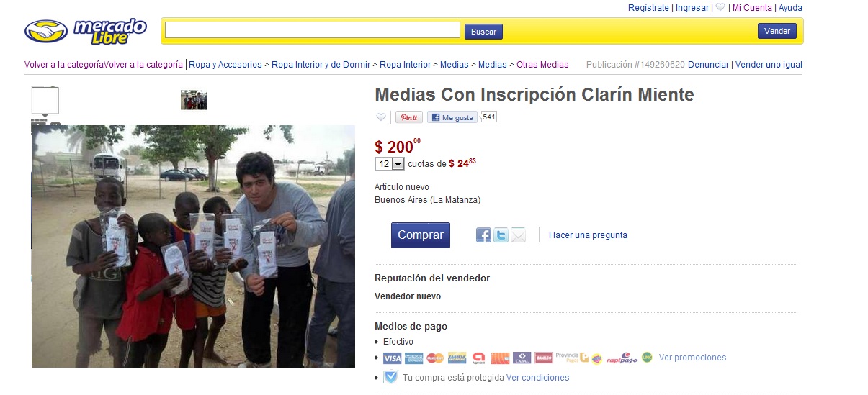Pin the listing with Pinit button
The image size is (868, 395).
click(409, 117)
